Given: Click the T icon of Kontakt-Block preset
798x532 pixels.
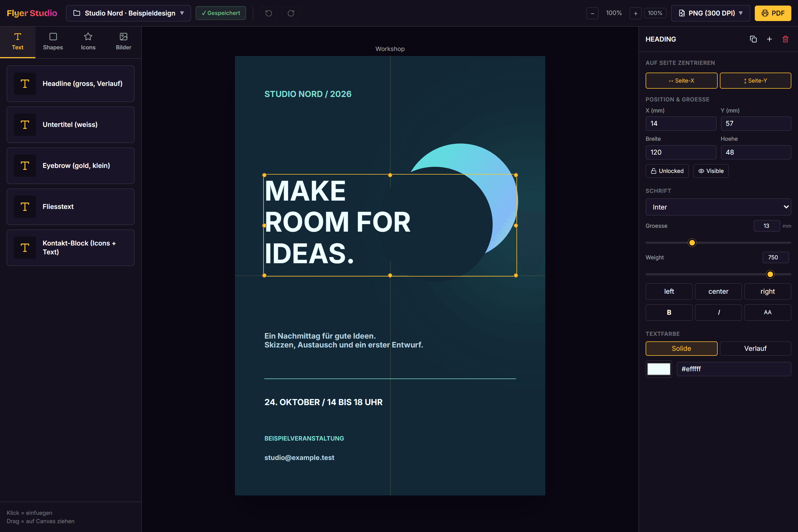Looking at the screenshot, I should (x=25, y=248).
